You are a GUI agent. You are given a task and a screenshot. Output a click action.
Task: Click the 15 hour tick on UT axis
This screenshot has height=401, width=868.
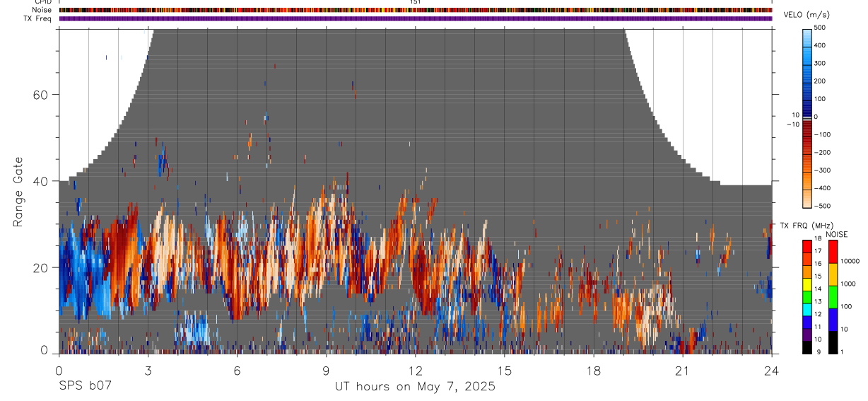pos(505,371)
